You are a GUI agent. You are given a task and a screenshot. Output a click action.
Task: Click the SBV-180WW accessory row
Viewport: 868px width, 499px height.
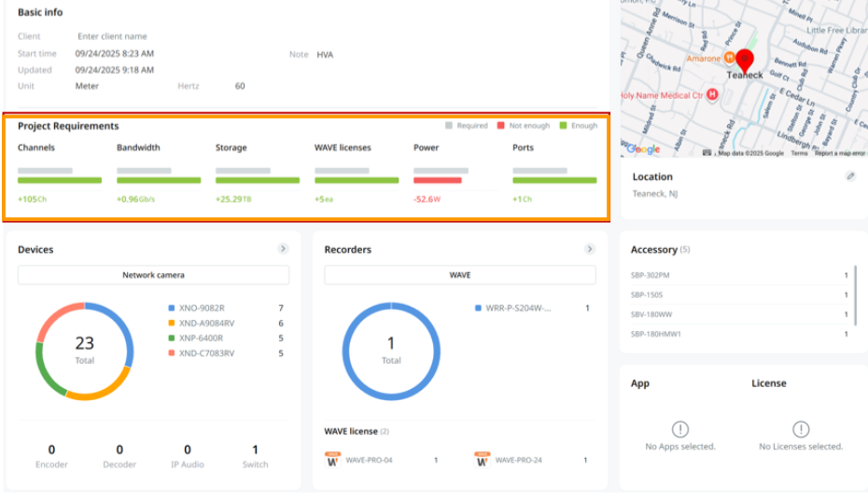pos(739,314)
